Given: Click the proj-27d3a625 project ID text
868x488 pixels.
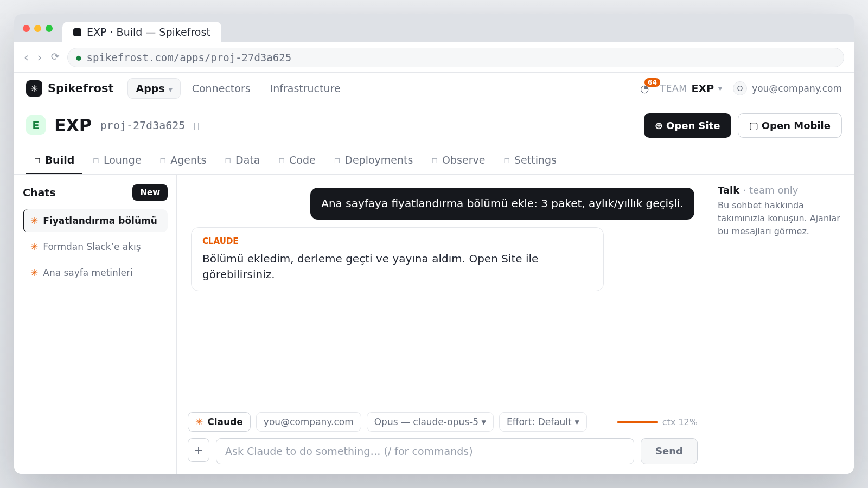Looking at the screenshot, I should click(143, 126).
